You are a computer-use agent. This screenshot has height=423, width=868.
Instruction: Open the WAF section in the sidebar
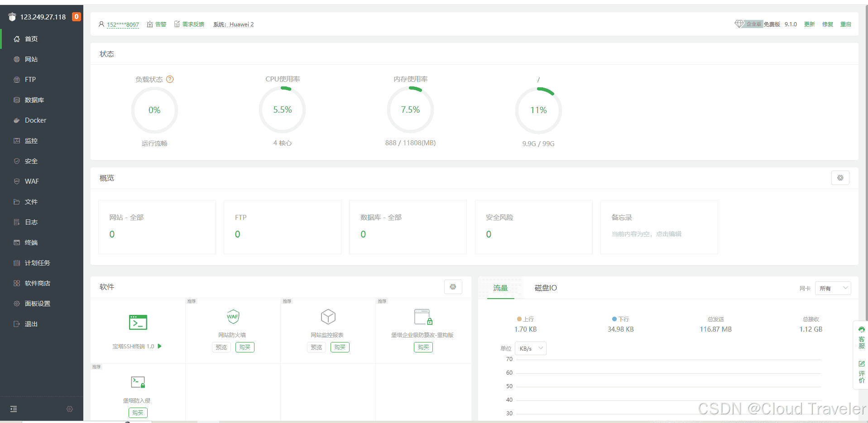pos(32,181)
